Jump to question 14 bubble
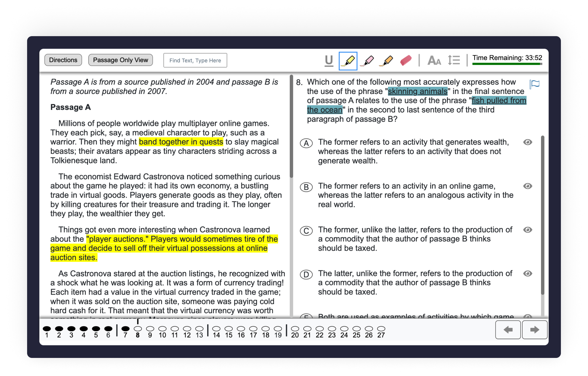 click(x=216, y=328)
